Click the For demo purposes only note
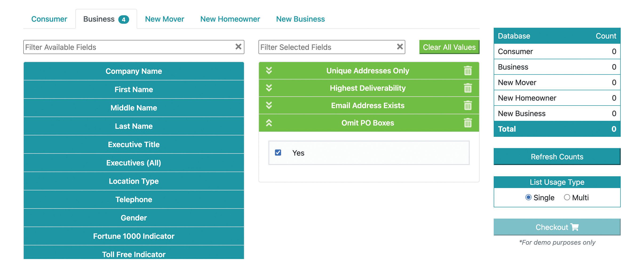The width and height of the screenshot is (644, 275). point(557,242)
